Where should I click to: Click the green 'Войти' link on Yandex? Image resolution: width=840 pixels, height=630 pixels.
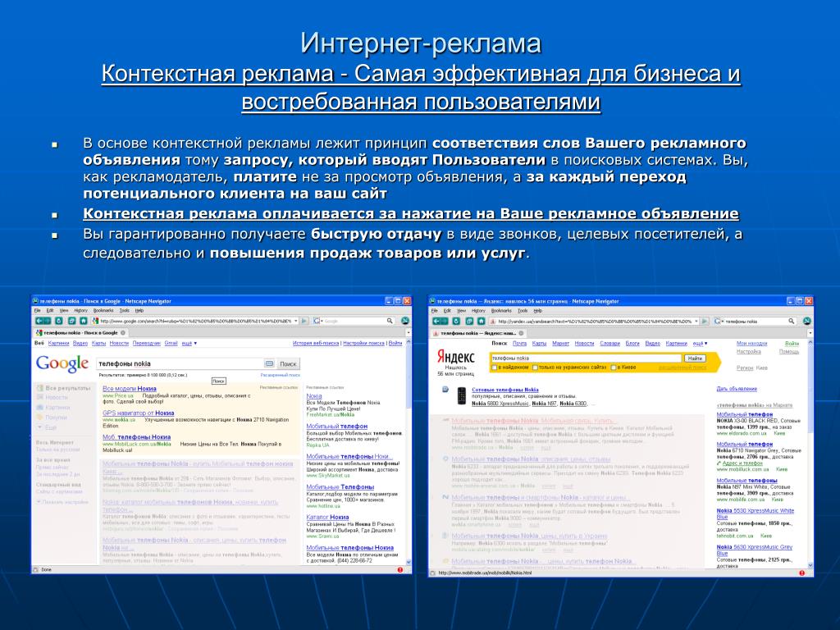[792, 344]
